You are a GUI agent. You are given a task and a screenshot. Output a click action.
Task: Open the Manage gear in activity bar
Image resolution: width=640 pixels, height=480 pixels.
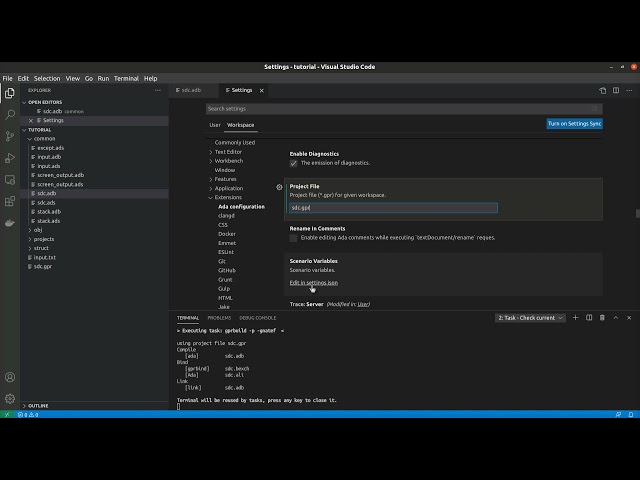coord(10,398)
